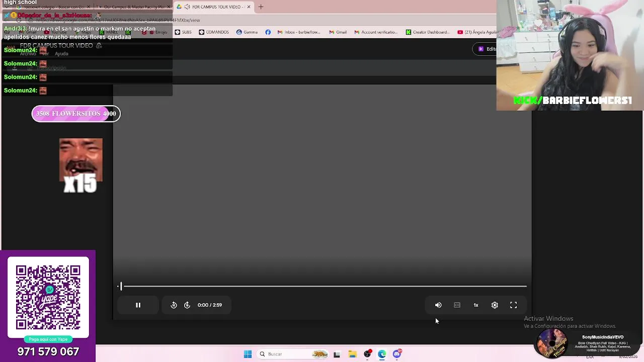Open the Windows Start menu
The image size is (644, 362).
point(248,354)
